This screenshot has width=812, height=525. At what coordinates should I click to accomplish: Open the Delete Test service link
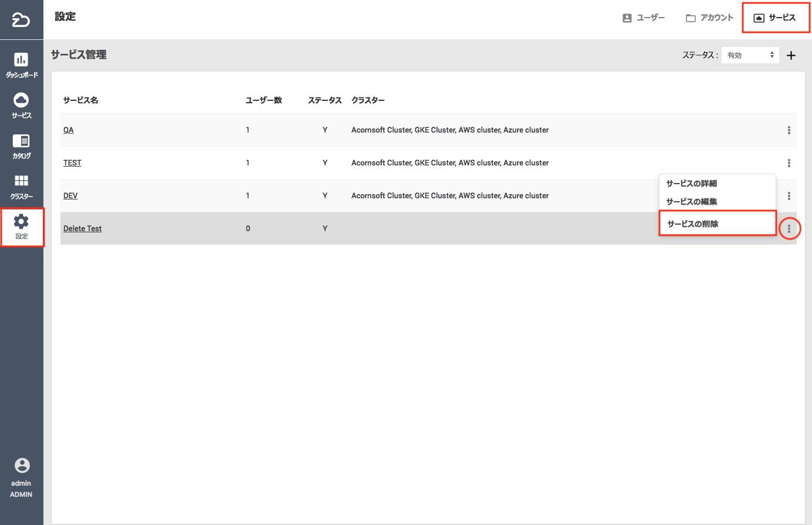pyautogui.click(x=82, y=229)
